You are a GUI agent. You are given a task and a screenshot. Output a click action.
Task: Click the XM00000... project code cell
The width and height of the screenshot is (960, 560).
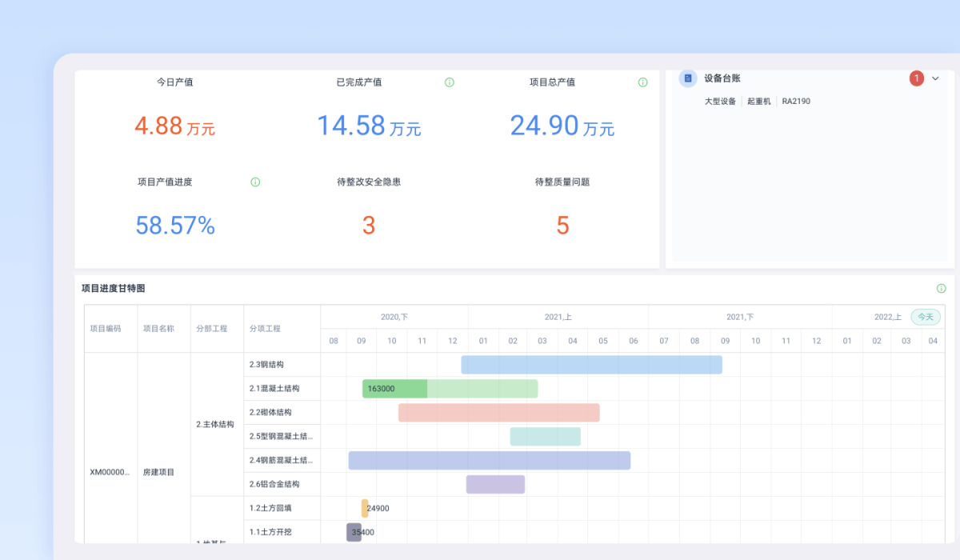[x=110, y=472]
